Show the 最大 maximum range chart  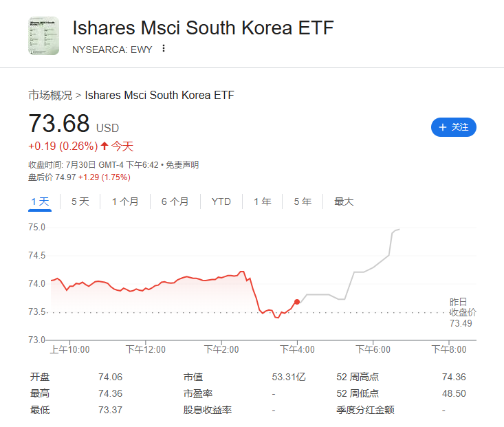tap(344, 201)
